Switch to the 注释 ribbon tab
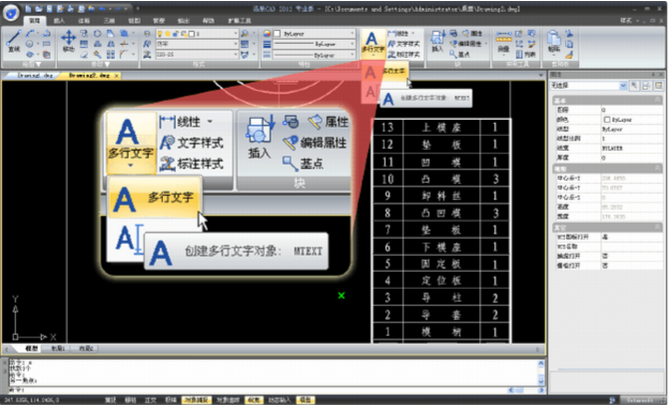The image size is (670, 407). click(x=84, y=20)
